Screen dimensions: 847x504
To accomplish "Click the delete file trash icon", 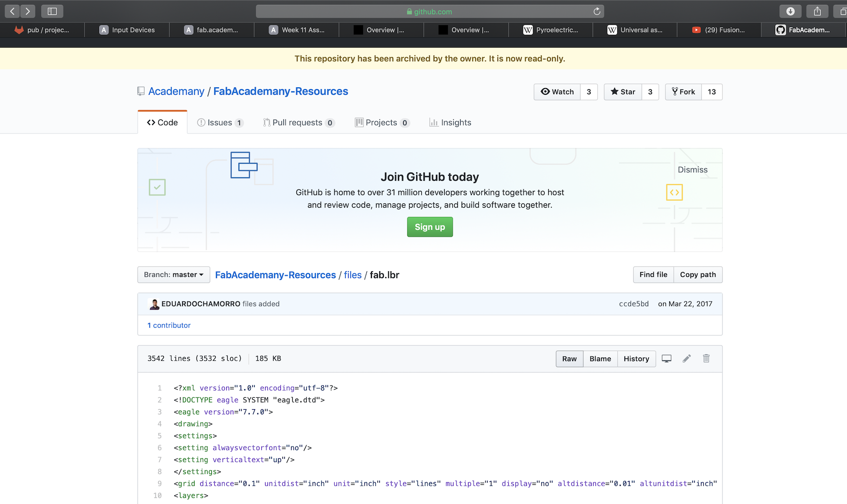I will click(706, 358).
